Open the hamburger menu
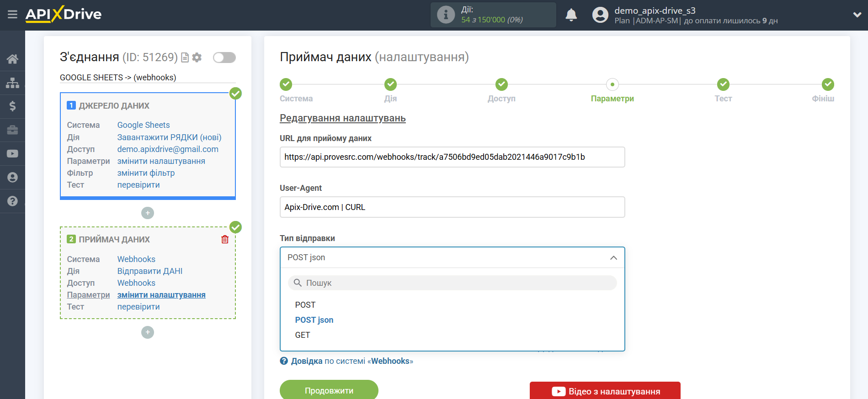The width and height of the screenshot is (868, 399). pos(12,15)
